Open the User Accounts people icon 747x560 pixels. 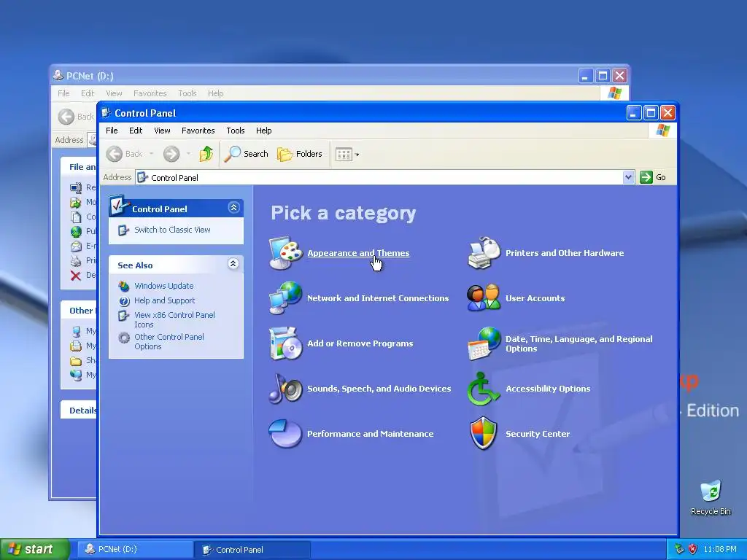484,298
